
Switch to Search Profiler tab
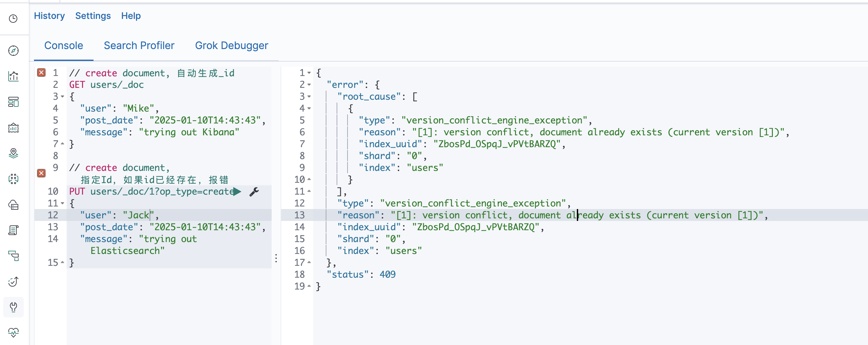[139, 46]
